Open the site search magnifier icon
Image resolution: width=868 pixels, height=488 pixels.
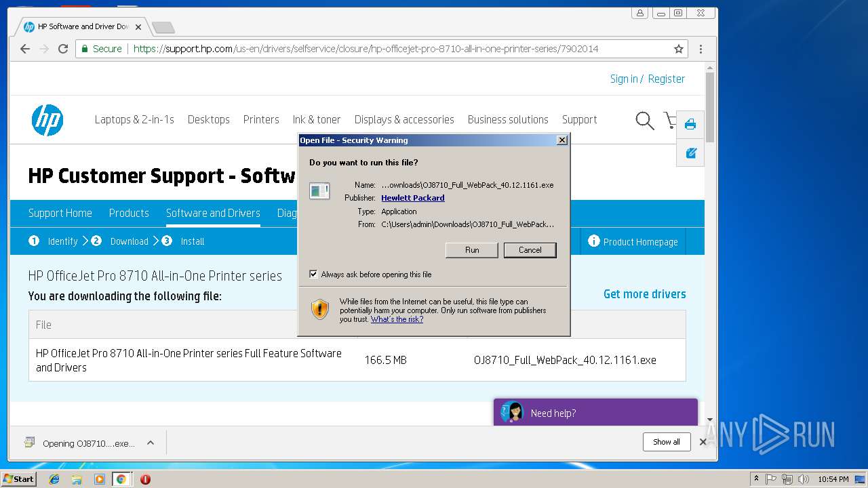(644, 121)
